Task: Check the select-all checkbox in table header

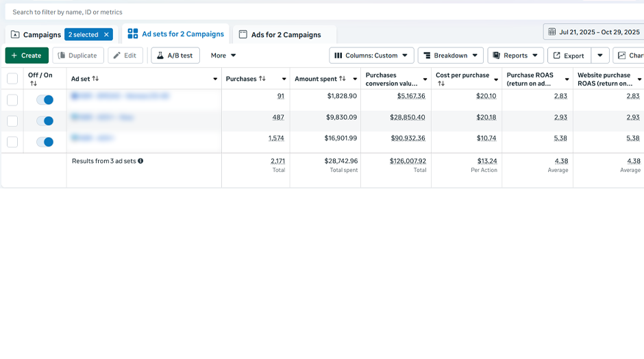Action: coord(12,79)
